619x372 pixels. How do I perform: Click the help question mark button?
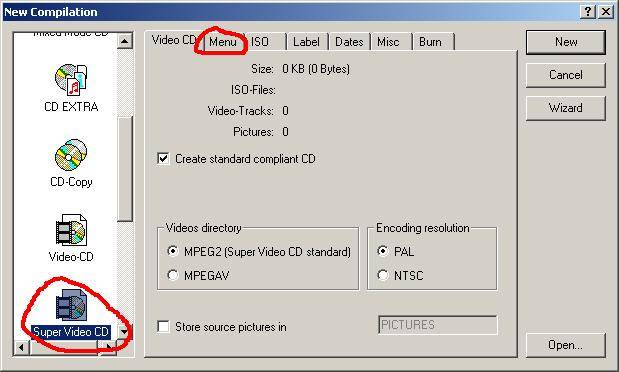(588, 12)
